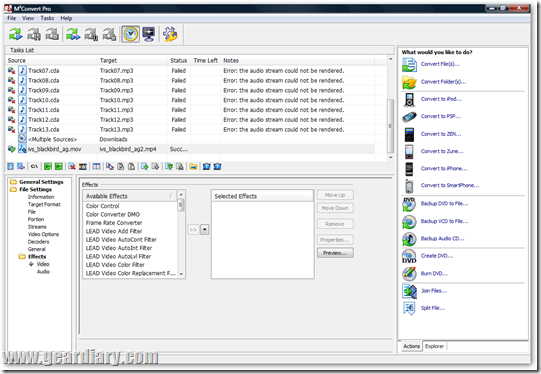Select Frame Rate Converter effect
This screenshot has width=541, height=374.
click(114, 223)
